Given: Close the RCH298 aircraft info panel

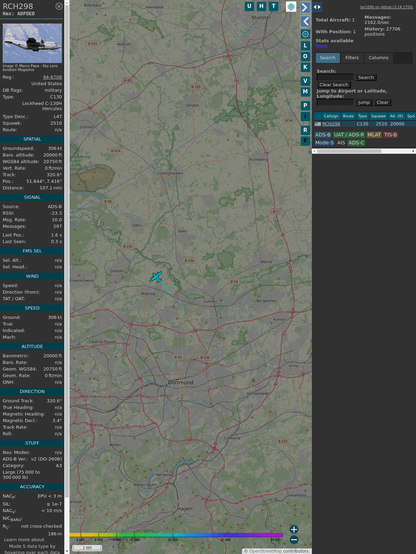Looking at the screenshot, I should click(59, 6).
